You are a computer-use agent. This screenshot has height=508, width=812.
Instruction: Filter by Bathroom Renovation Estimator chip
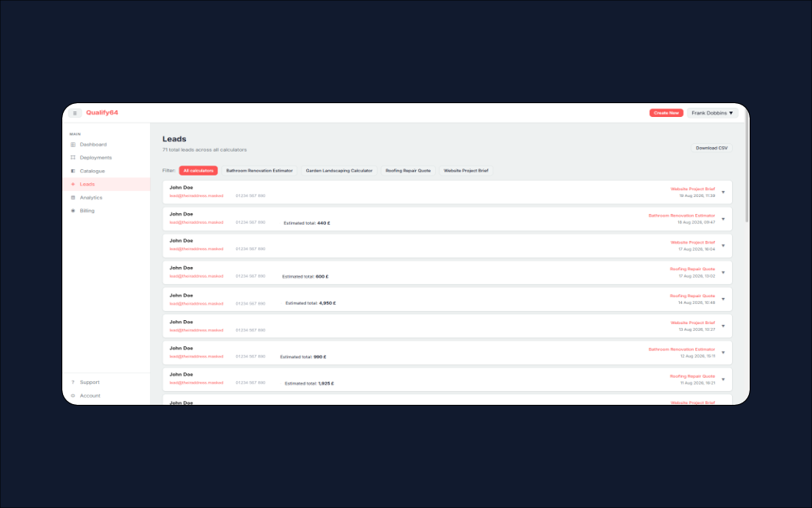tap(259, 171)
